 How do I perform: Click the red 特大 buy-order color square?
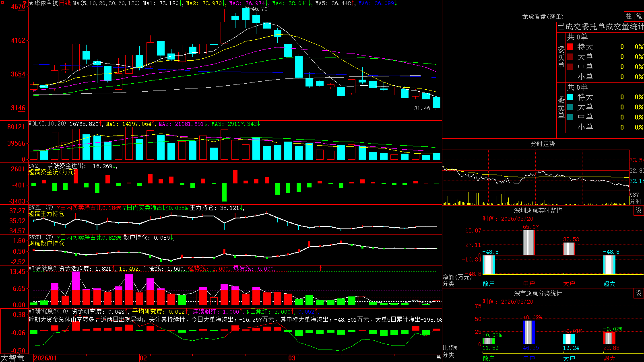pyautogui.click(x=570, y=47)
